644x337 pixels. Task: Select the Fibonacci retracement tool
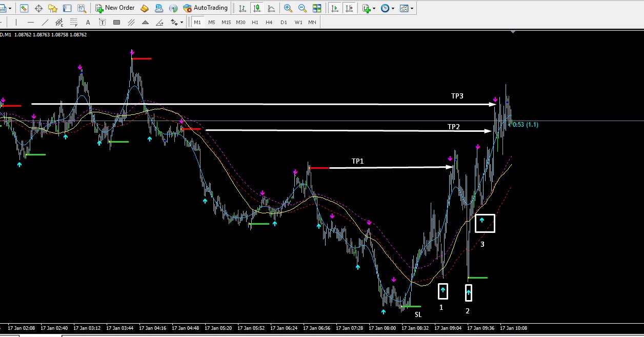point(74,23)
